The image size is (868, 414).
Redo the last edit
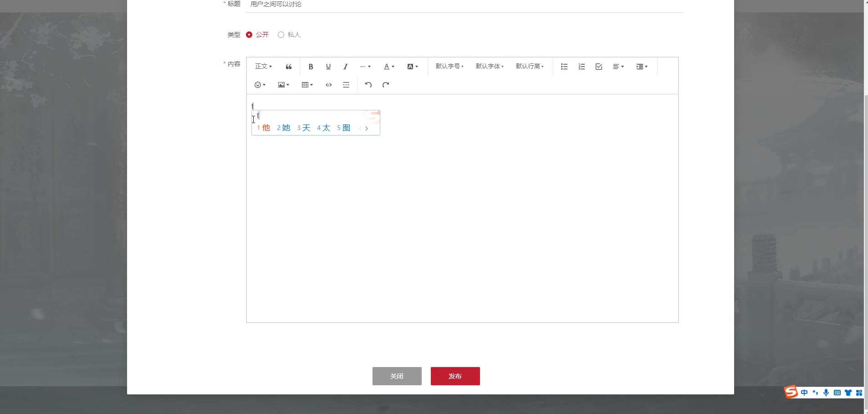(386, 85)
